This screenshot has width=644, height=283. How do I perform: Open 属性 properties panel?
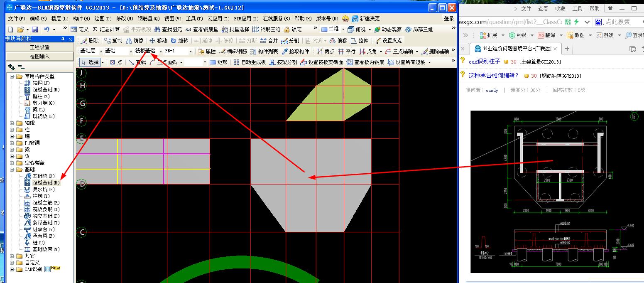tap(207, 51)
